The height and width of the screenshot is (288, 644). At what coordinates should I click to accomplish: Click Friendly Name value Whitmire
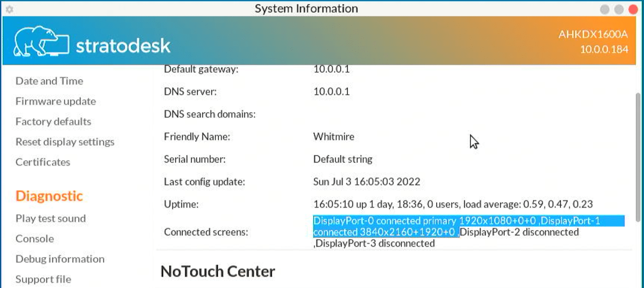pos(333,137)
